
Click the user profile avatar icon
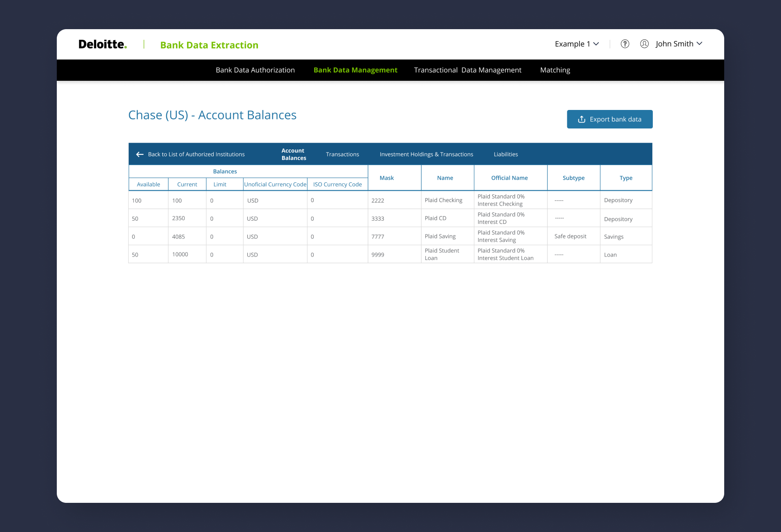645,44
